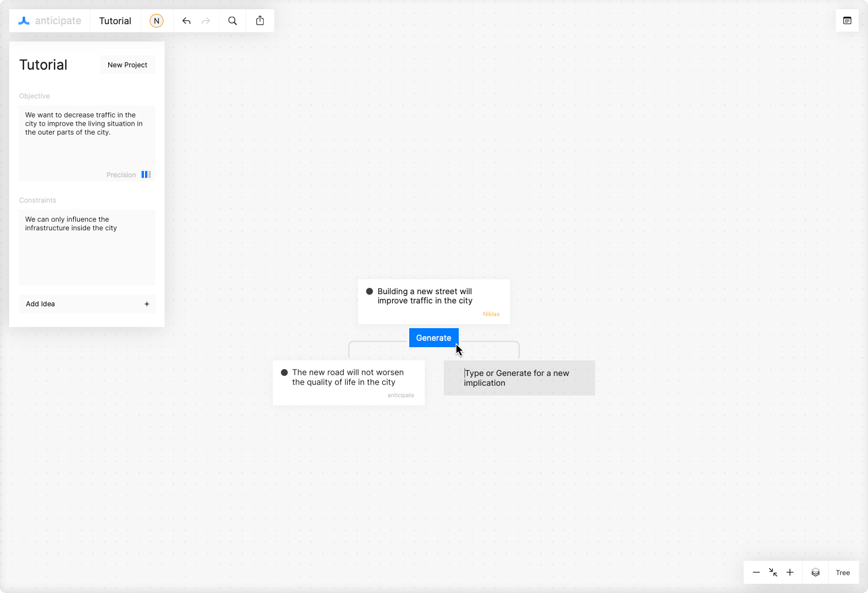Open the Tutorial project title

tap(115, 21)
